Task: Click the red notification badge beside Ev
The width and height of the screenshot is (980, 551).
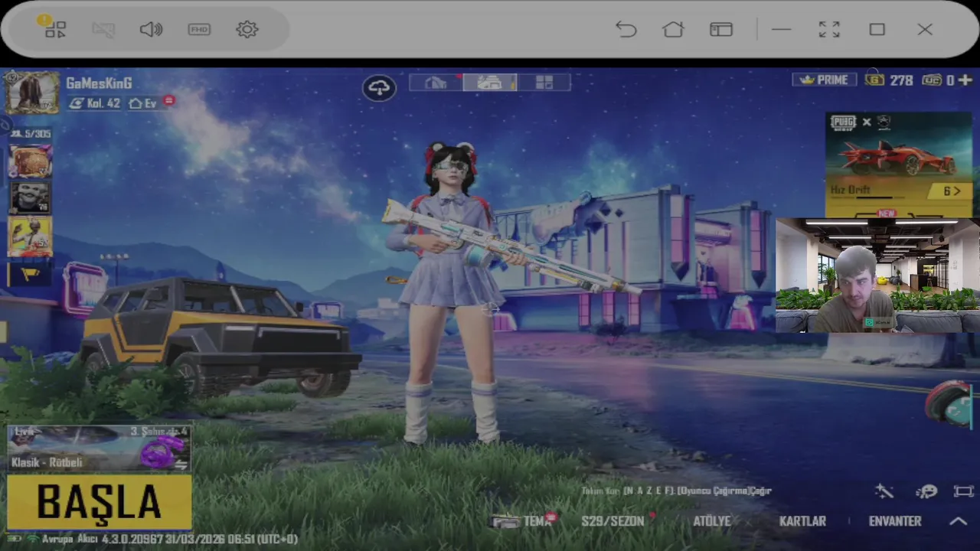Action: [168, 101]
